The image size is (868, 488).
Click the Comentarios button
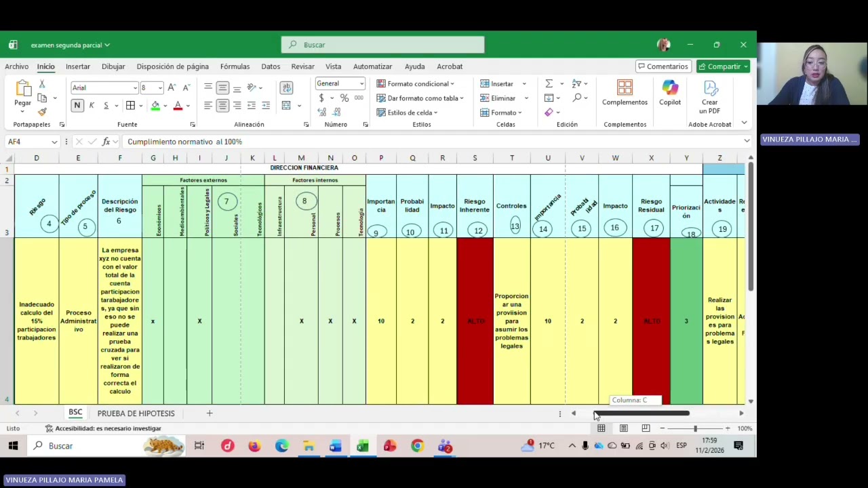click(x=663, y=66)
